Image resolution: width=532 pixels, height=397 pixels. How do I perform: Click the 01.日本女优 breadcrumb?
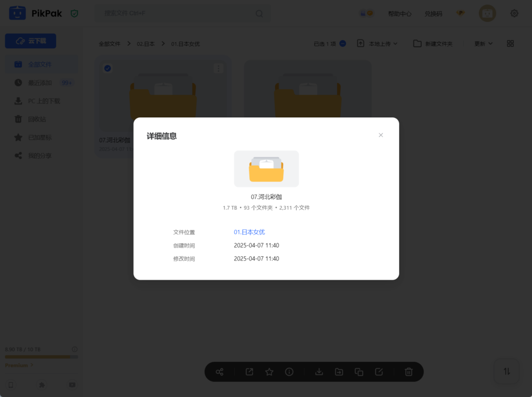pos(185,44)
